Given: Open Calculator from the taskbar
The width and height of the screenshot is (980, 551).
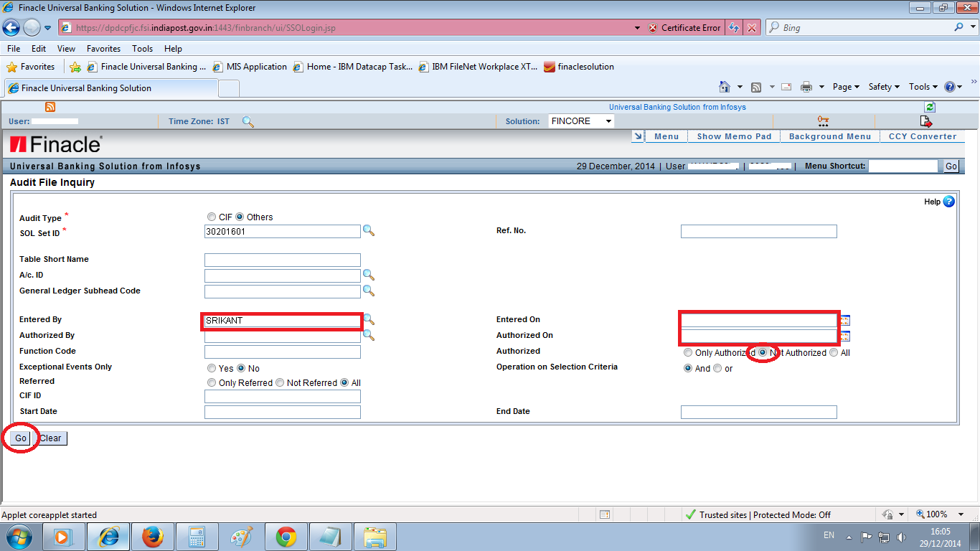Looking at the screenshot, I should click(x=197, y=536).
